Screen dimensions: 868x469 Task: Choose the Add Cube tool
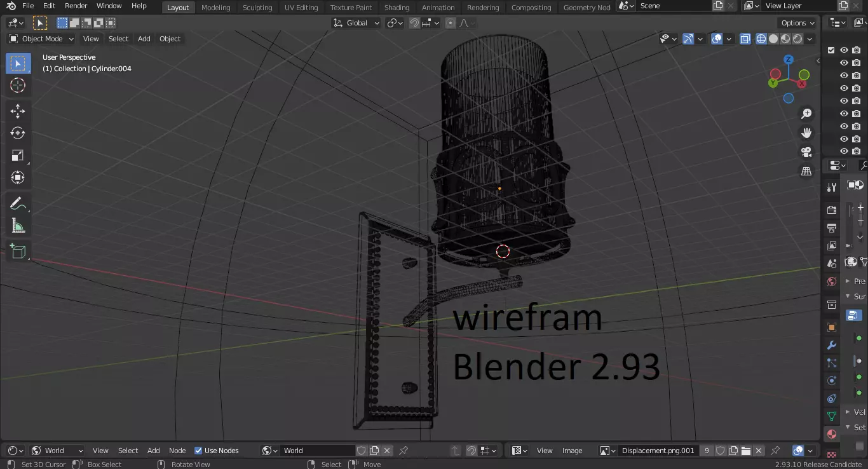[x=18, y=251]
